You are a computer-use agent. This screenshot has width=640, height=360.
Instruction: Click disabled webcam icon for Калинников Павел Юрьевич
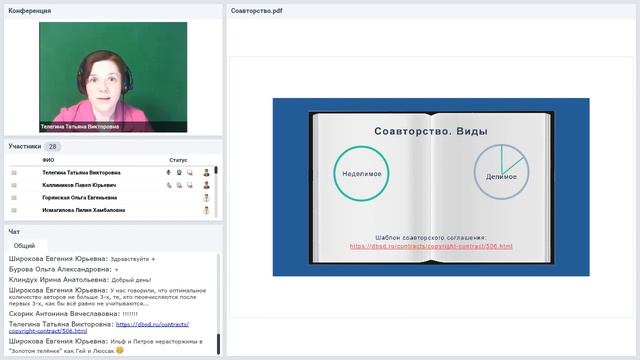click(179, 185)
